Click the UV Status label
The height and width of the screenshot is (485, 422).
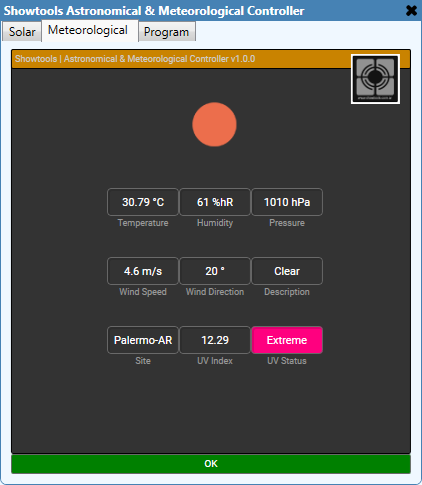(x=287, y=361)
